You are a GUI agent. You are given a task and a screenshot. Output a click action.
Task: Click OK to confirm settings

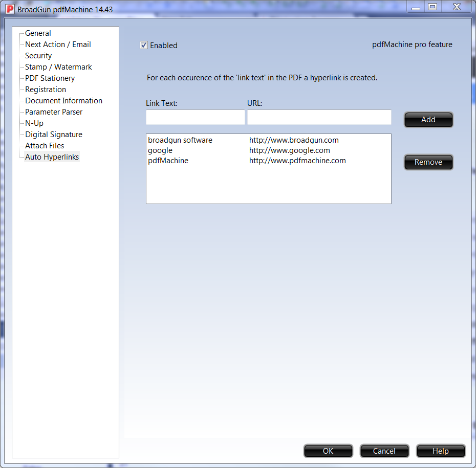pos(328,451)
